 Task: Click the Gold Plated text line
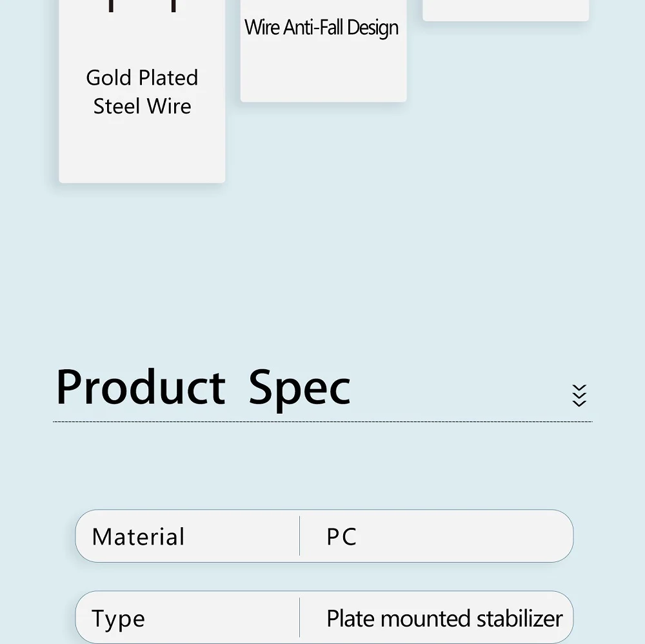(x=142, y=78)
